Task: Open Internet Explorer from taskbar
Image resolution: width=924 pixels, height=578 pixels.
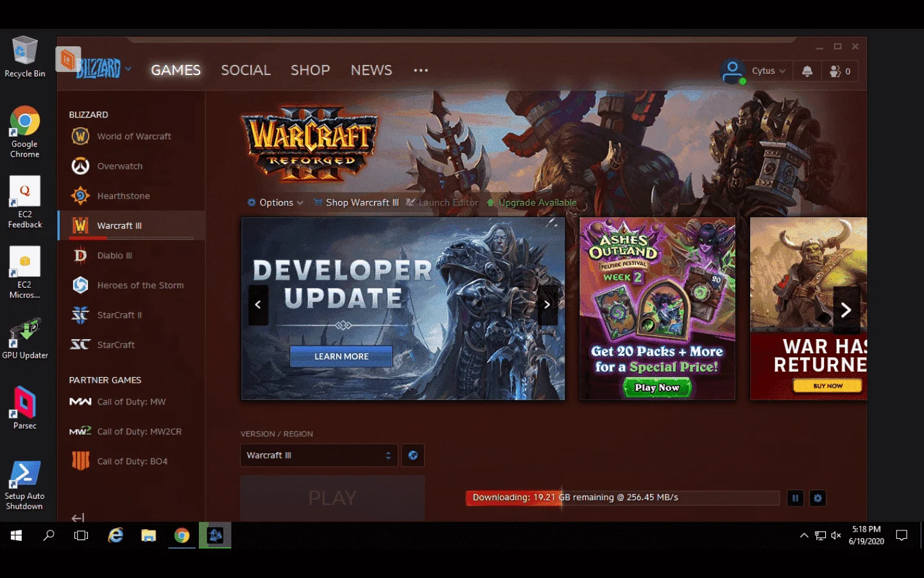Action: pyautogui.click(x=116, y=535)
